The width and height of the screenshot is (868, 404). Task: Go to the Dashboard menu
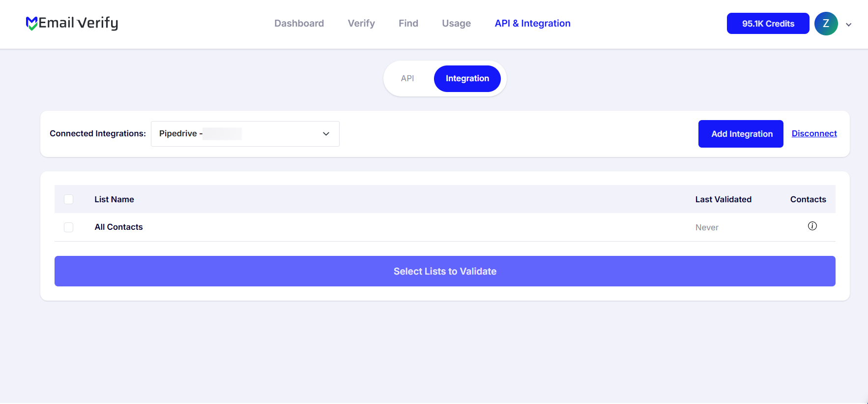pyautogui.click(x=299, y=23)
